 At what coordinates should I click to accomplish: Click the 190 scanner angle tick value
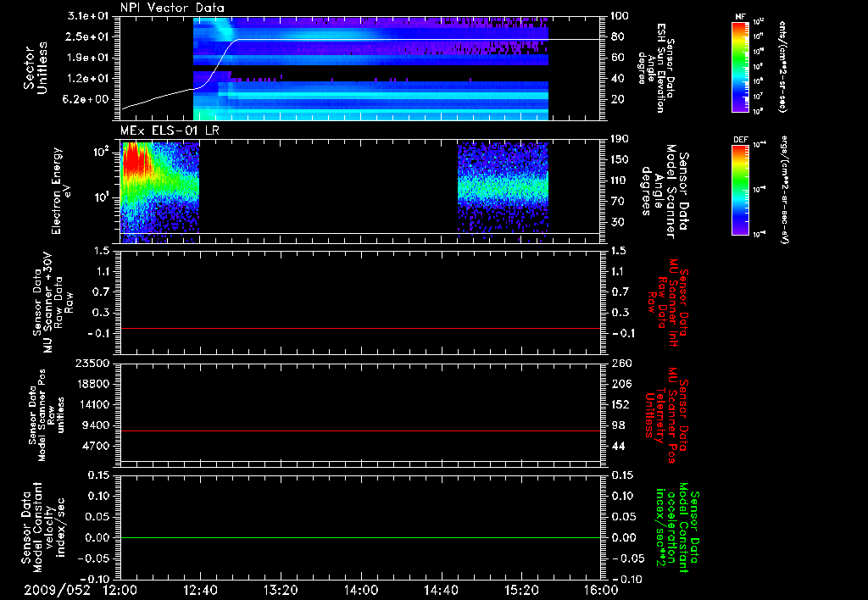621,139
